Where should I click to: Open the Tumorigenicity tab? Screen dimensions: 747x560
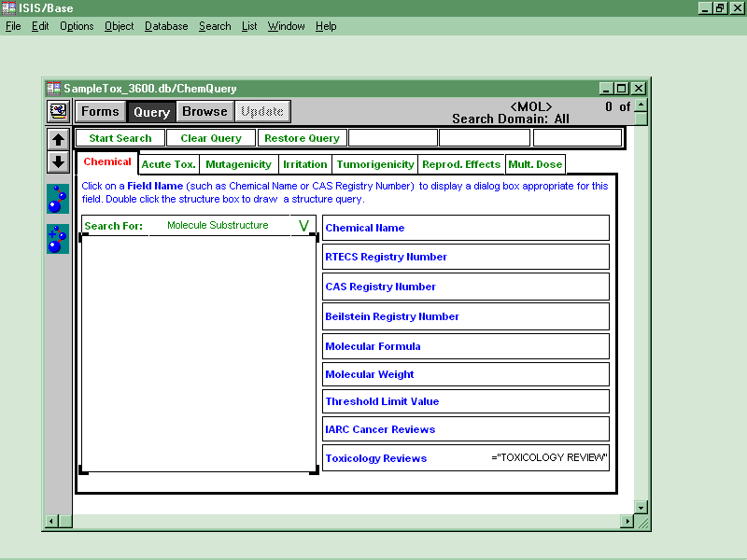pos(375,164)
